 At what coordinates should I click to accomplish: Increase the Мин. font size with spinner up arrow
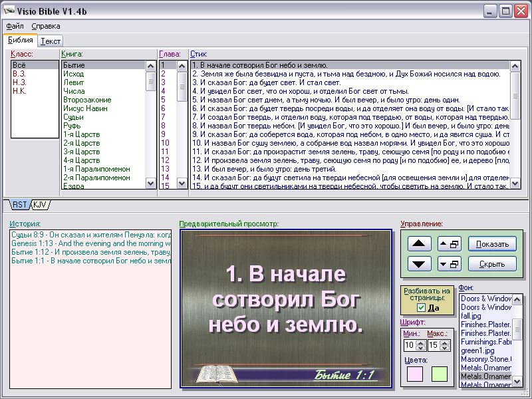[x=420, y=342]
